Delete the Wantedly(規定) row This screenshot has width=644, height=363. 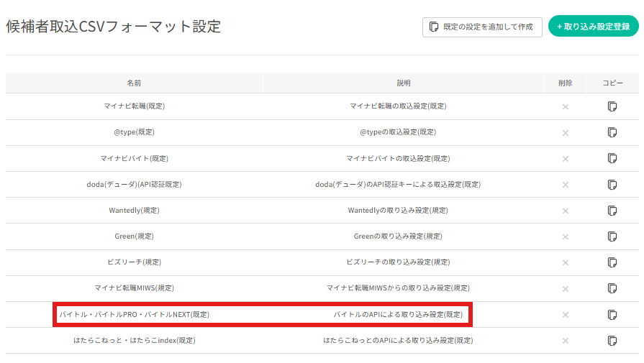click(x=566, y=211)
